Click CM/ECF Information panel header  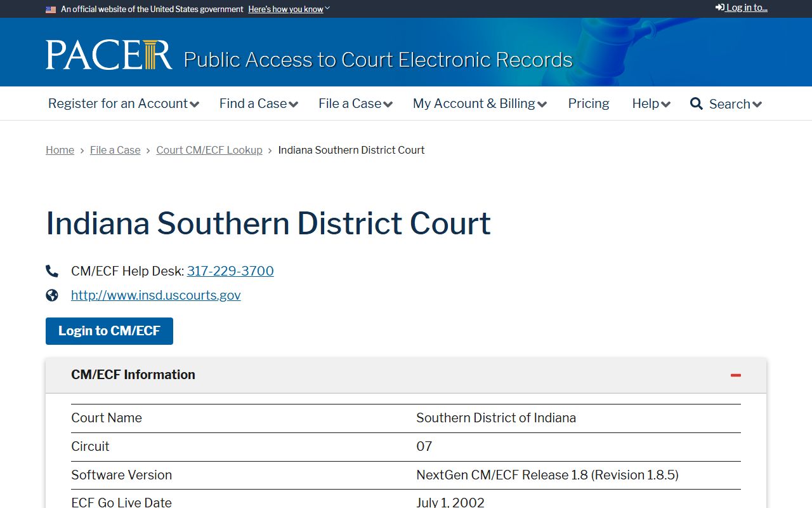pyautogui.click(x=406, y=375)
